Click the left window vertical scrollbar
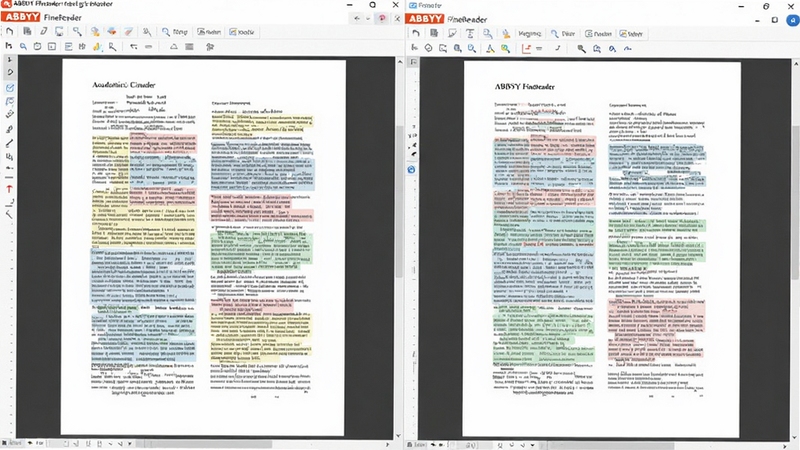The width and height of the screenshot is (800, 450). (399, 204)
